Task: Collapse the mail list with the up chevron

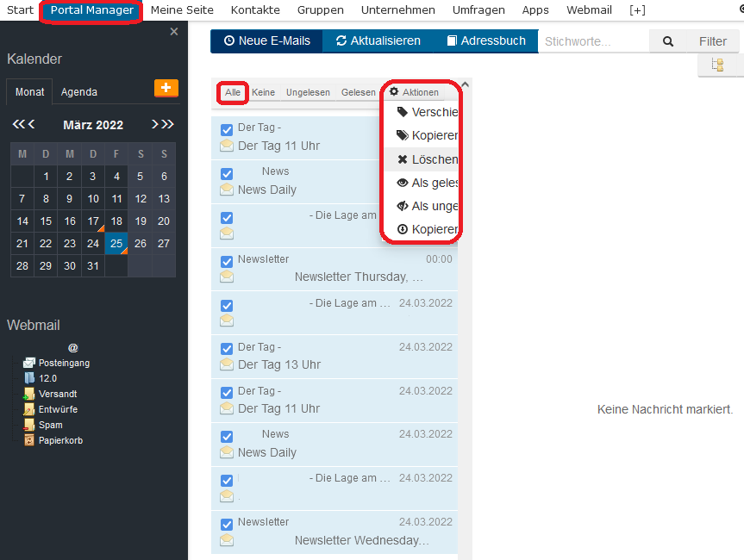Action: (x=466, y=85)
